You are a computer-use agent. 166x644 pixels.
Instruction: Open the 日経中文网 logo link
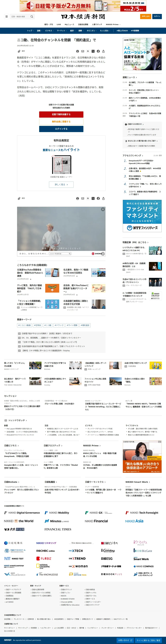pyautogui.click(x=14, y=529)
